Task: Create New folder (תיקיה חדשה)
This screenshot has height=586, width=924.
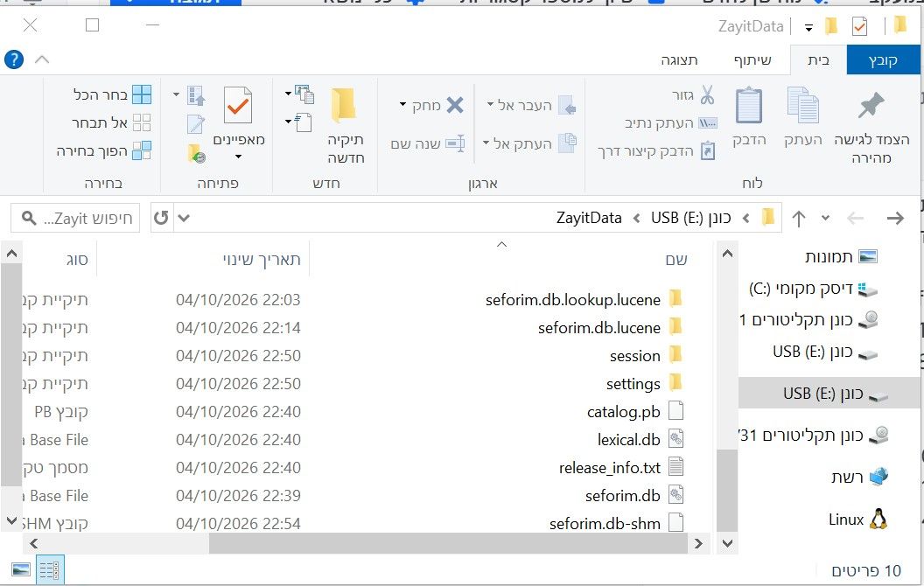Action: coord(345,125)
